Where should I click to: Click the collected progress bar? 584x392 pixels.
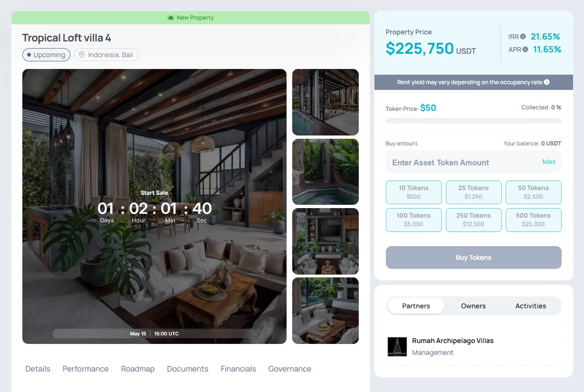click(474, 121)
